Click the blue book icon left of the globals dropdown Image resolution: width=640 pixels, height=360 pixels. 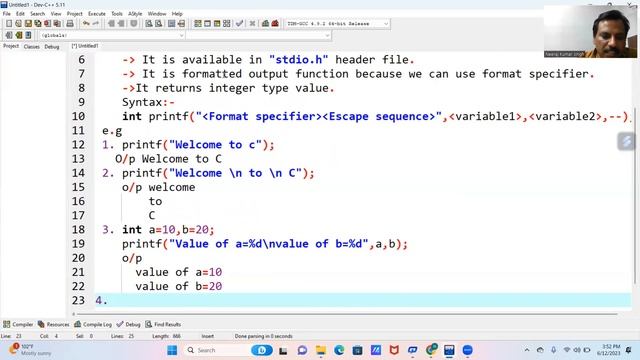(28, 35)
